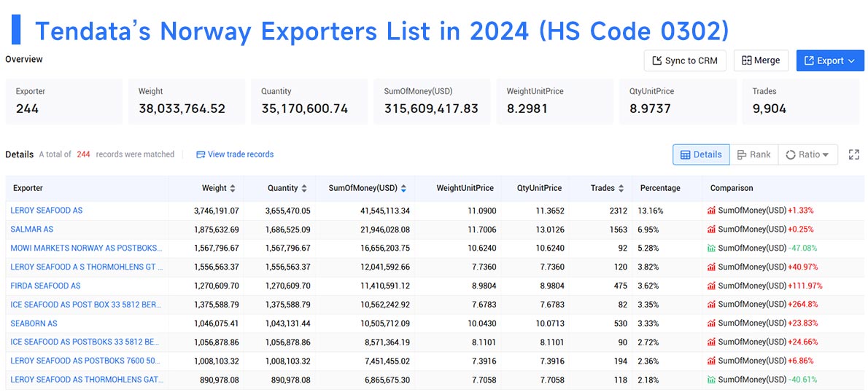This screenshot has height=392, width=868.
Task: Open the Ratio dropdown
Action: pyautogui.click(x=807, y=154)
